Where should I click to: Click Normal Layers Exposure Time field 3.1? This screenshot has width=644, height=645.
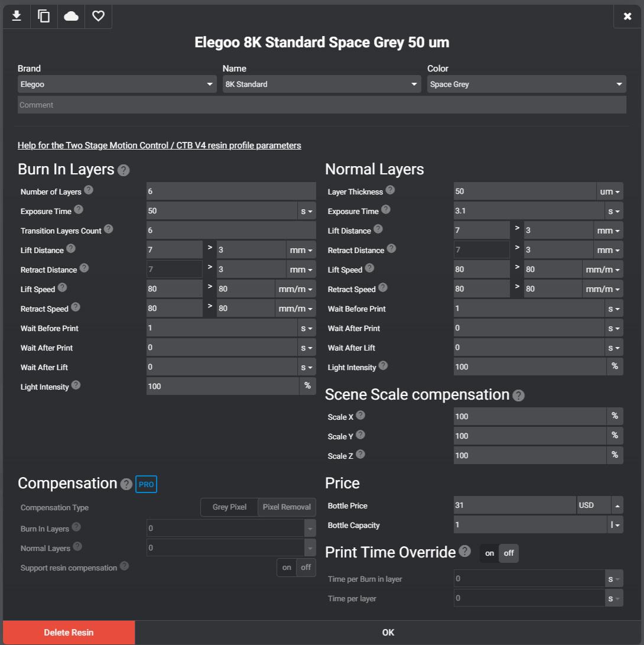click(x=529, y=211)
